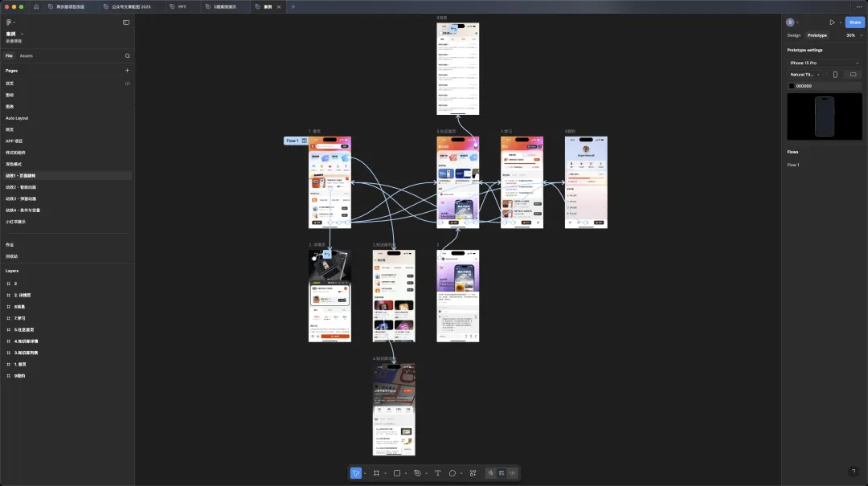Select the Frame tool
Viewport: 868px width, 486px height.
click(376, 473)
